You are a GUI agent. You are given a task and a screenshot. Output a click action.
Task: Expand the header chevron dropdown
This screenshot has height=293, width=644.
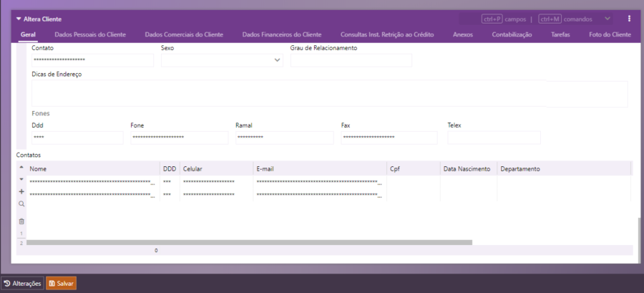coord(608,19)
